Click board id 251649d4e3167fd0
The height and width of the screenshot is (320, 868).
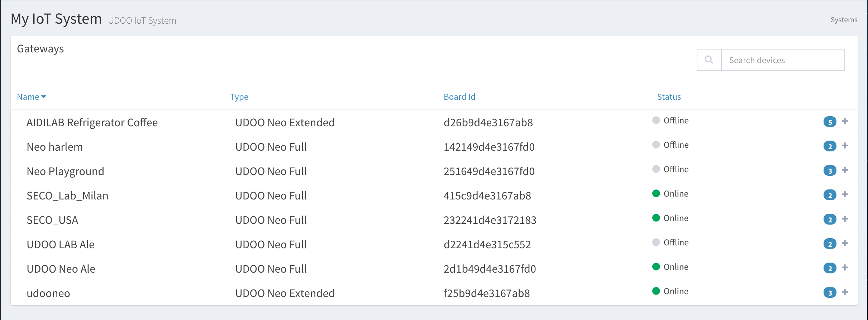(489, 171)
